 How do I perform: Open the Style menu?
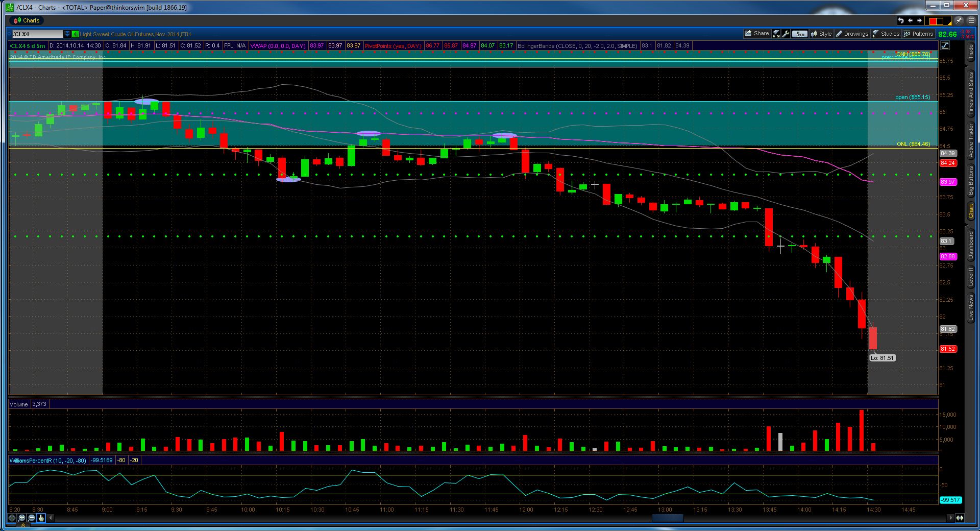point(821,34)
